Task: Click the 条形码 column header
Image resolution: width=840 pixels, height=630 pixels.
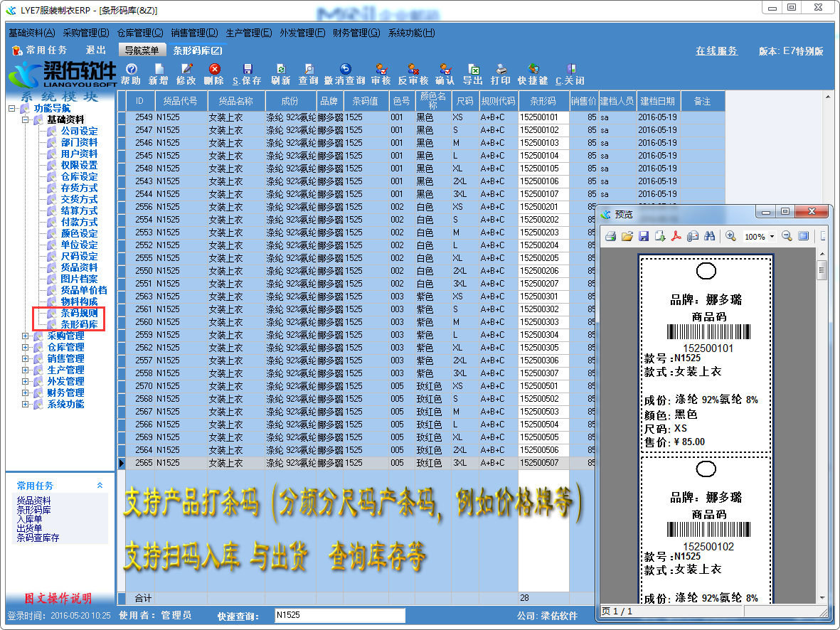Action: (x=543, y=101)
